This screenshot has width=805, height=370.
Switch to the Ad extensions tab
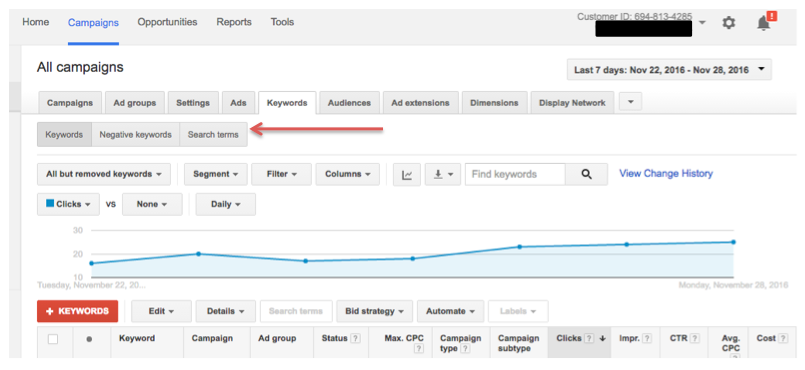tap(420, 103)
